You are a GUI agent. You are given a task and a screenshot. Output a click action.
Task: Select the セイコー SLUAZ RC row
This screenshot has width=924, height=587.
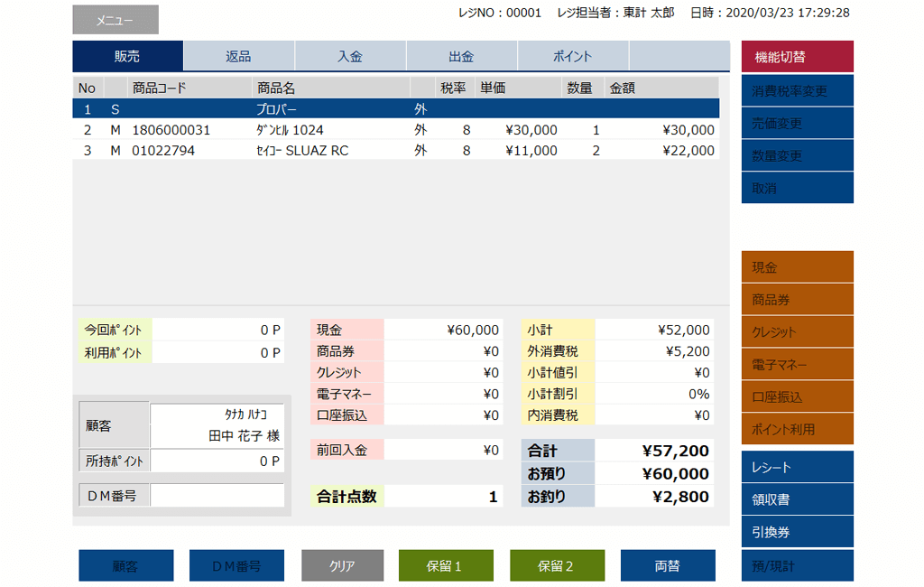pyautogui.click(x=395, y=151)
